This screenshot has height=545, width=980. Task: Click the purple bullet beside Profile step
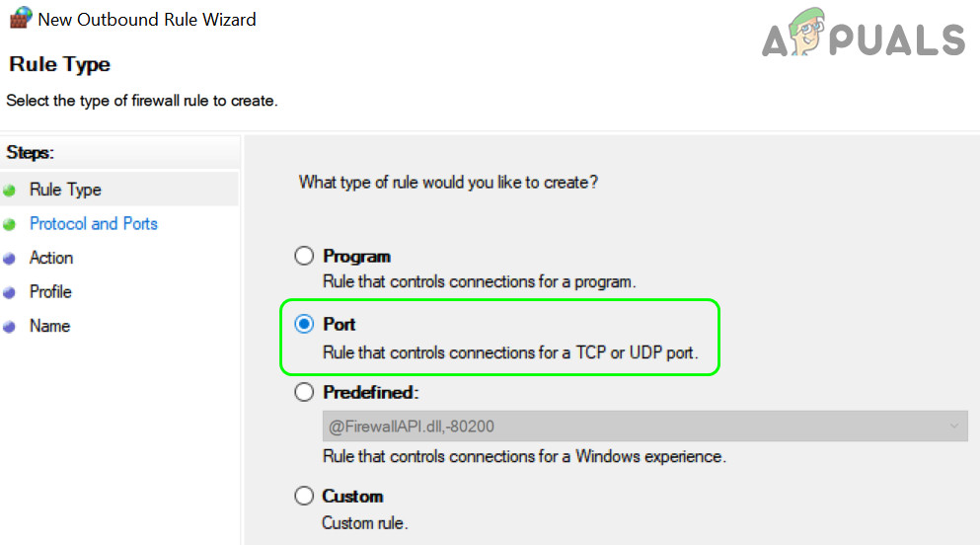[x=10, y=292]
